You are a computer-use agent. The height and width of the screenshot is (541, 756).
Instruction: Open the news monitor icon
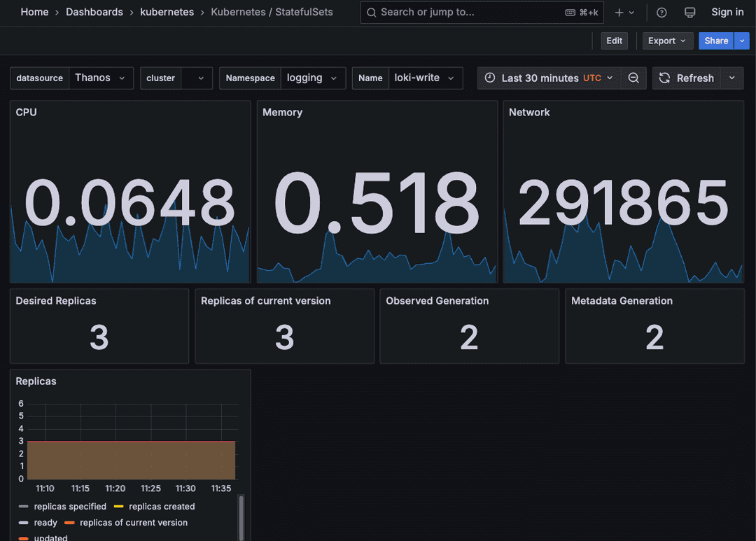click(x=690, y=13)
